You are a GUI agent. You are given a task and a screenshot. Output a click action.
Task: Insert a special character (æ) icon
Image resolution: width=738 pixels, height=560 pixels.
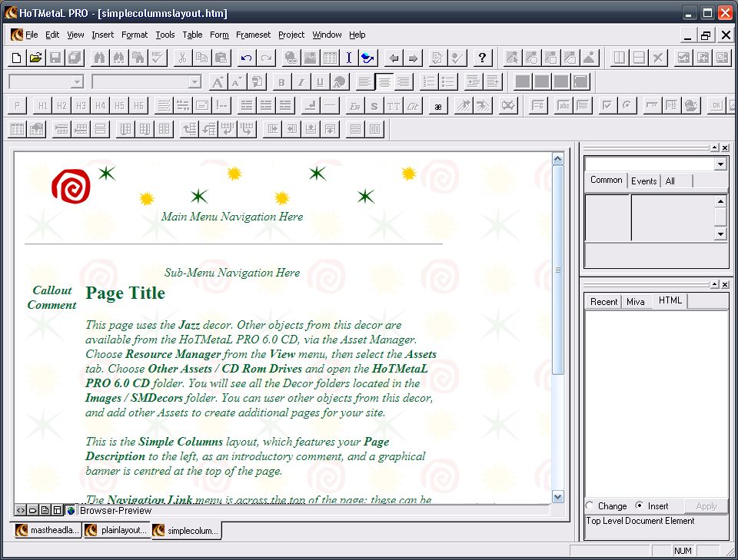[x=437, y=106]
